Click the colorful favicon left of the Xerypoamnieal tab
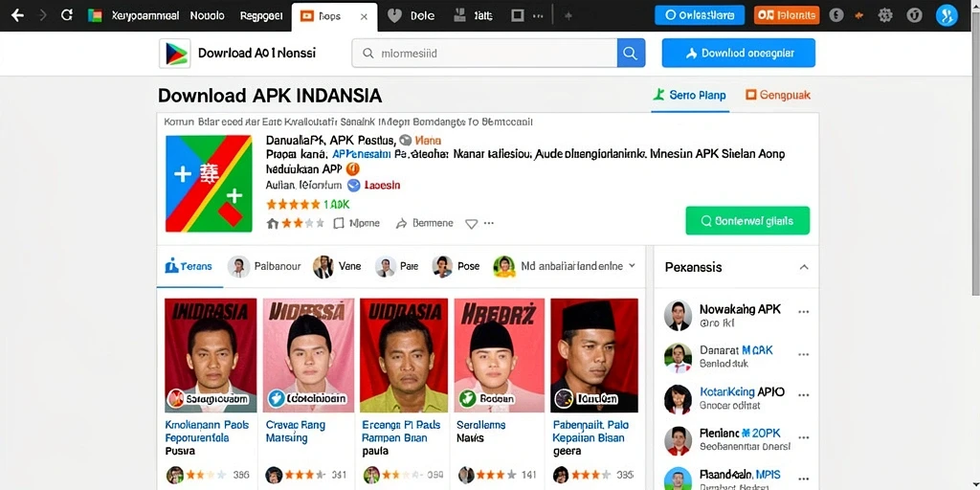Screen dimensions: 980x490 (x=95, y=15)
